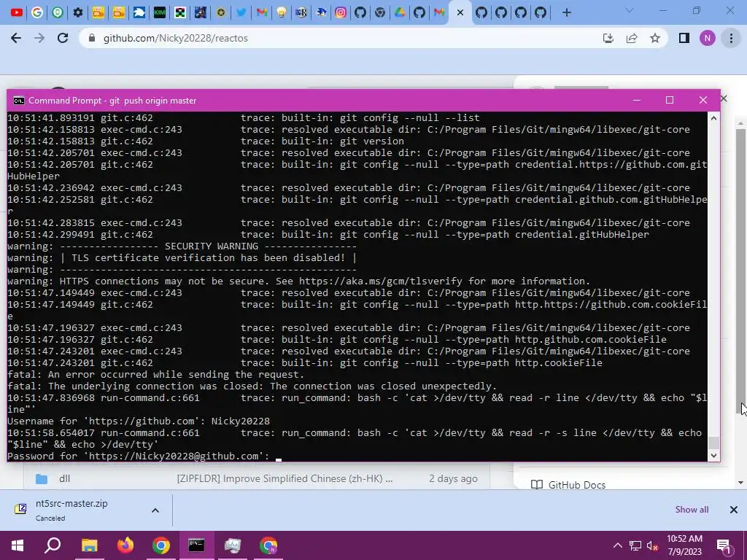Viewport: 747px width, 560px height.
Task: Show hidden system tray icons
Action: [x=617, y=545]
